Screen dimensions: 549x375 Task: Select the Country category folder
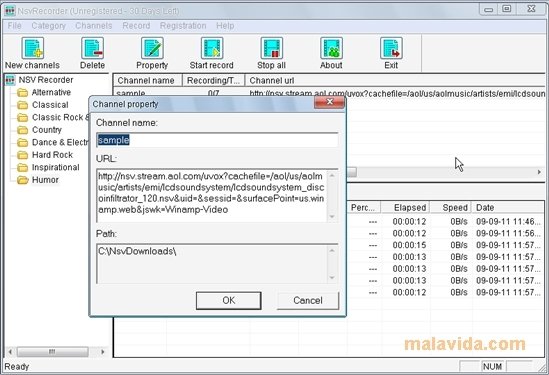point(47,130)
